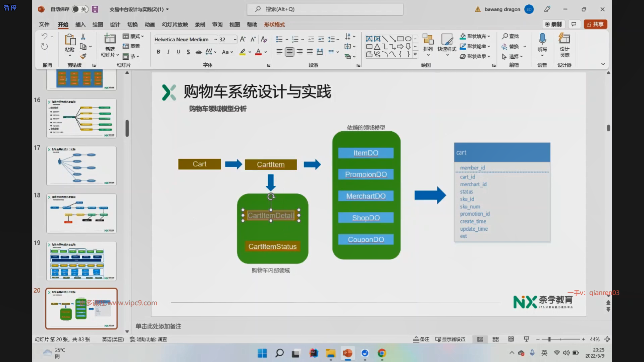Image resolution: width=644 pixels, height=362 pixels.
Task: Expand the Shape Fill dropdown
Action: point(489,36)
